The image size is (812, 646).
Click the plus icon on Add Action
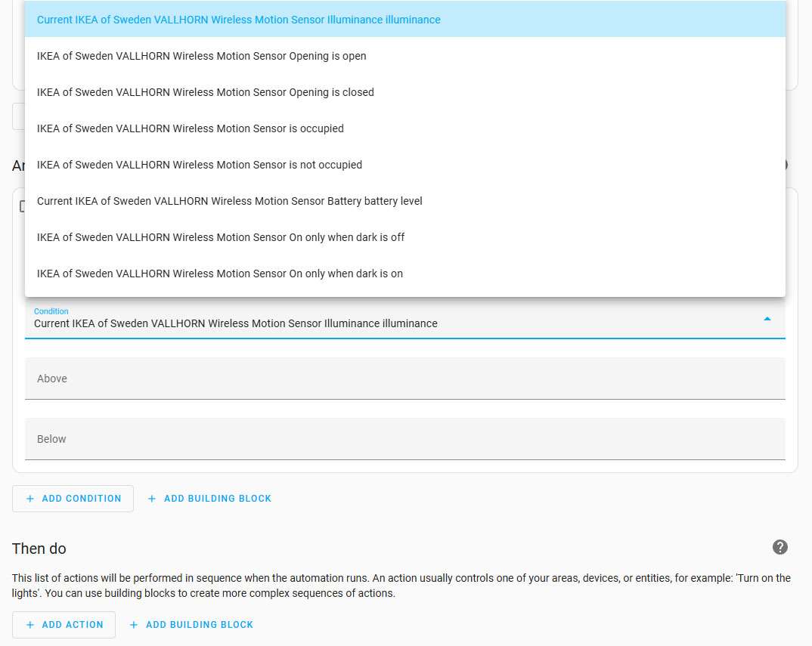tap(30, 625)
